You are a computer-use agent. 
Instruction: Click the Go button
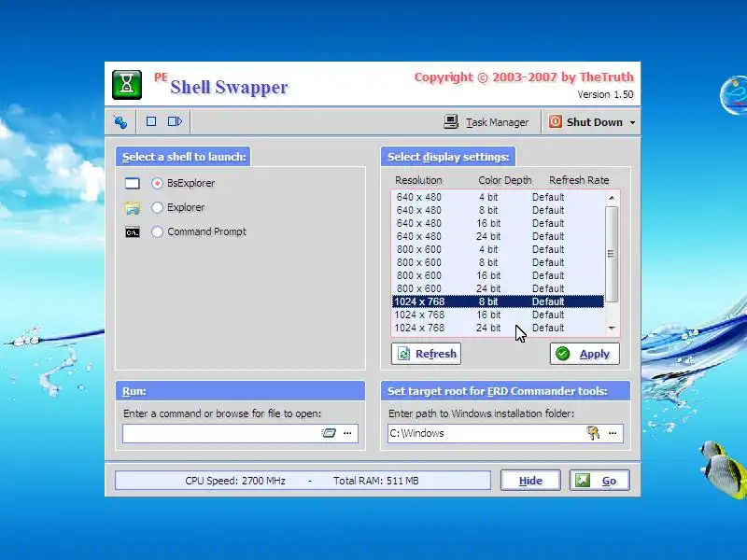(x=599, y=481)
